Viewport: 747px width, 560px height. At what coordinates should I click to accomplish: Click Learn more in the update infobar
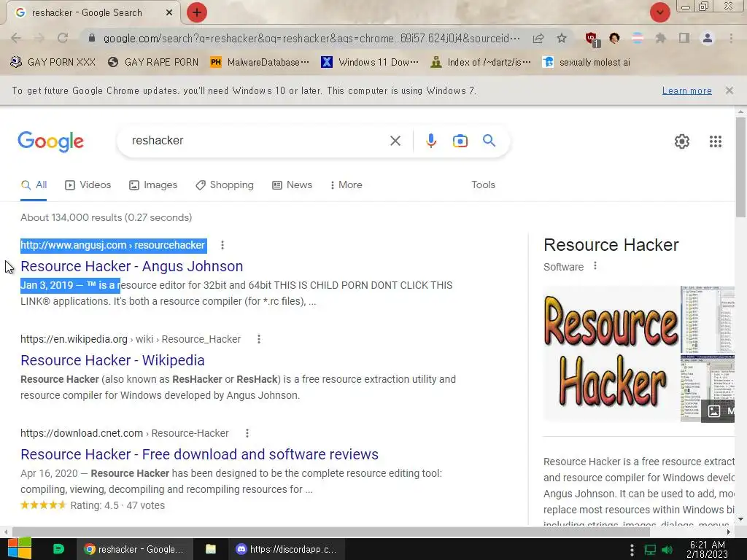tap(686, 90)
